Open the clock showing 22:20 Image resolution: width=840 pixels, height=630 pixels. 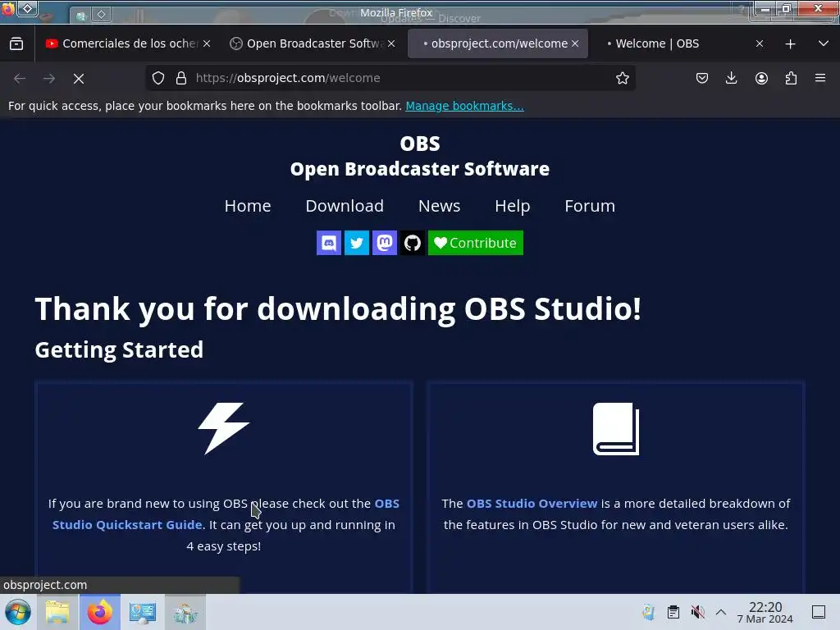tap(765, 612)
